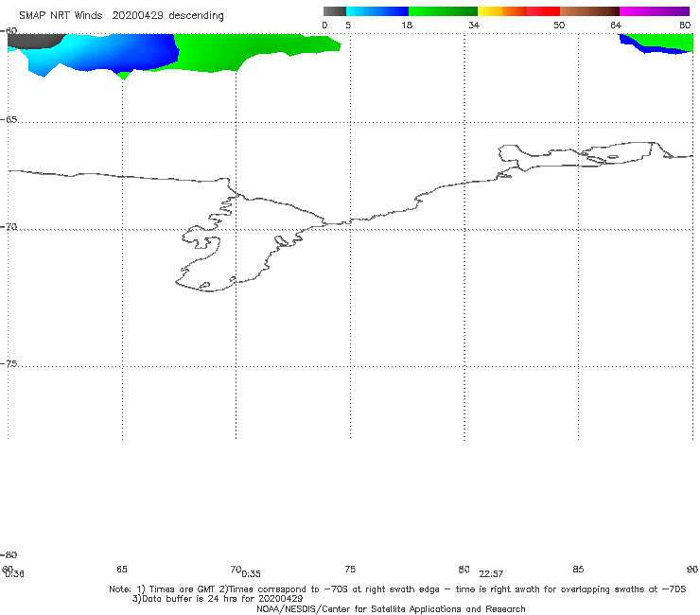Viewport: 700px width, 615px height.
Task: Click the swath time "0:35"
Action: tap(252, 574)
